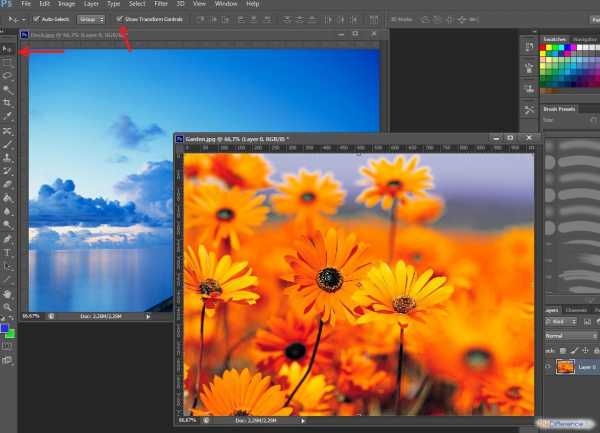The width and height of the screenshot is (600, 433).
Task: Open Garden.jpg status bar info arrow
Action: 303,421
